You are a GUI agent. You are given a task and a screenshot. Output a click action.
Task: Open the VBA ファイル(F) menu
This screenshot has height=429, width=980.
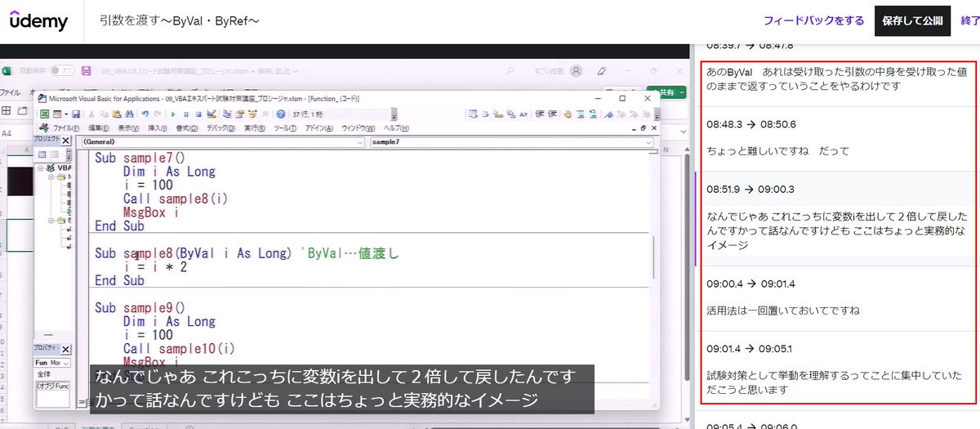click(66, 128)
